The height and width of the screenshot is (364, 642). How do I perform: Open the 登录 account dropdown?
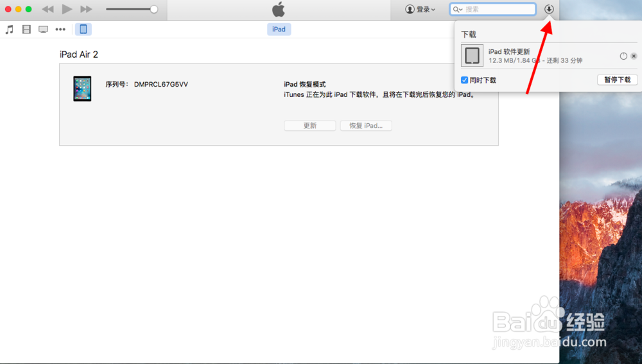[x=421, y=10]
